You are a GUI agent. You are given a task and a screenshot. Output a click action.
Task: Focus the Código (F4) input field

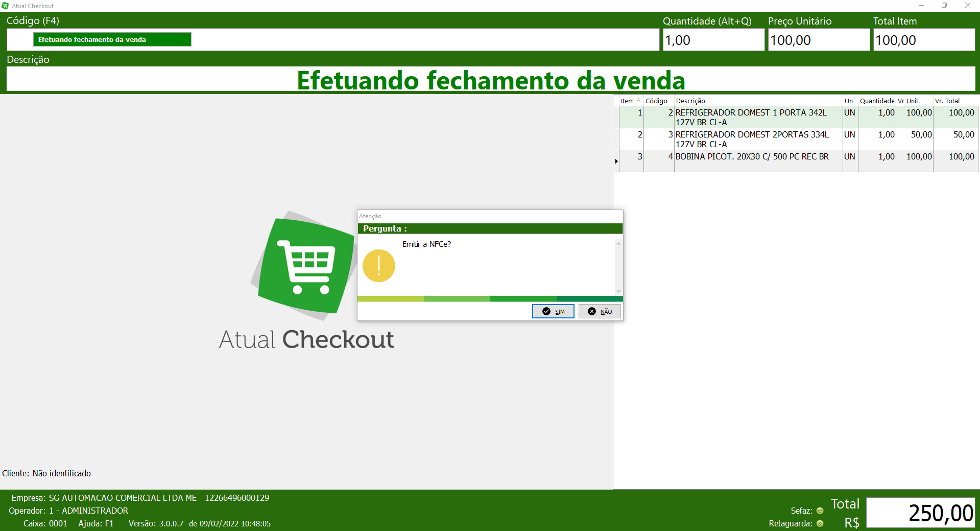[333, 39]
